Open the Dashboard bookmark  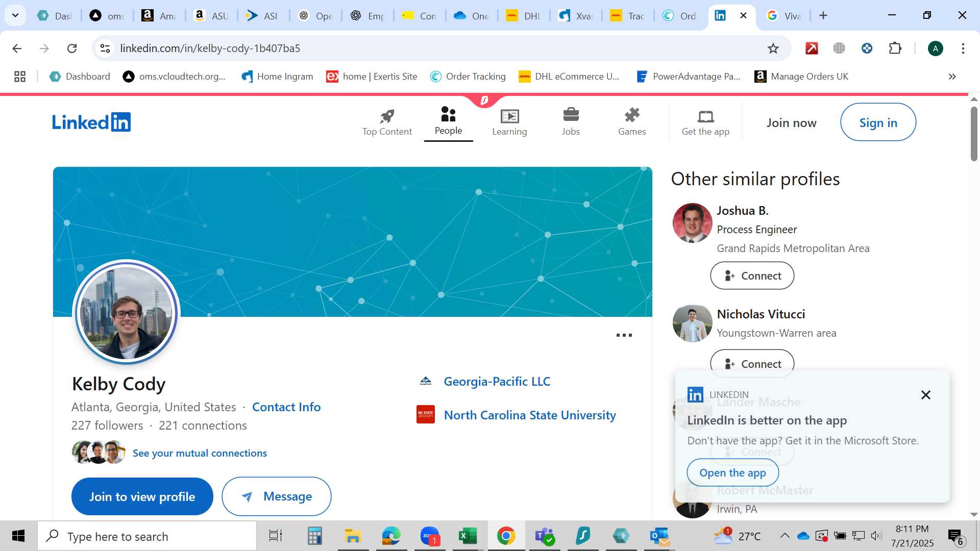pyautogui.click(x=80, y=77)
